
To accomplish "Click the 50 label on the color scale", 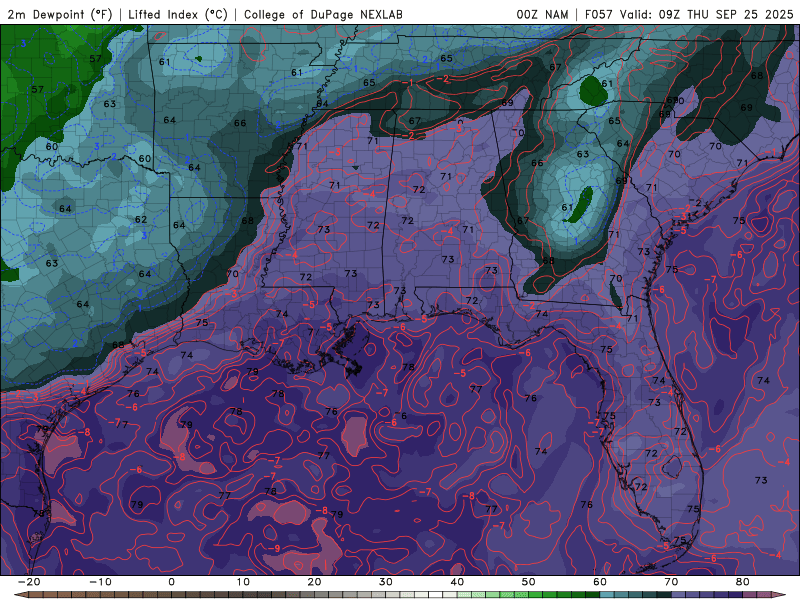I will point(529,582).
